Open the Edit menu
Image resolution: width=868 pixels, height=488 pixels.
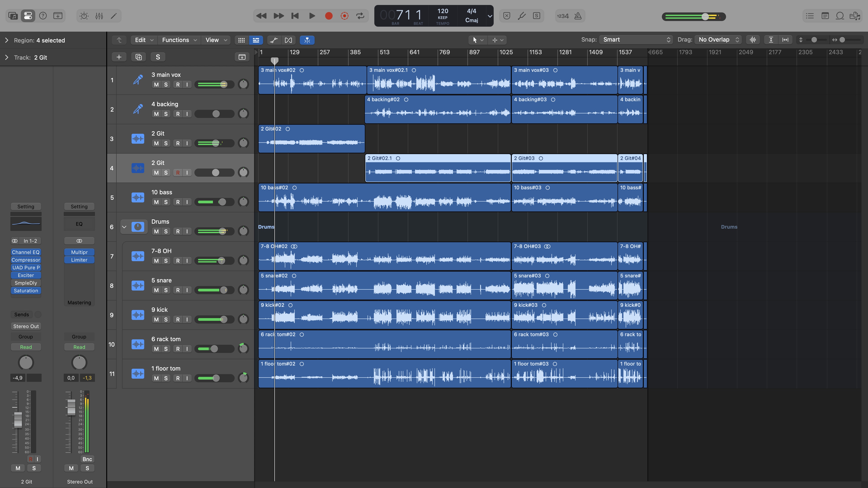(x=144, y=40)
